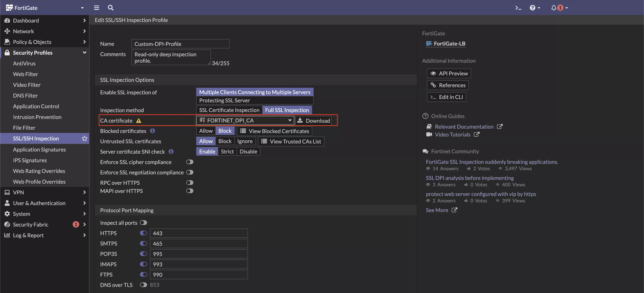Image resolution: width=644 pixels, height=293 pixels.
Task: Click the System gear icon
Action: pyautogui.click(x=7, y=214)
